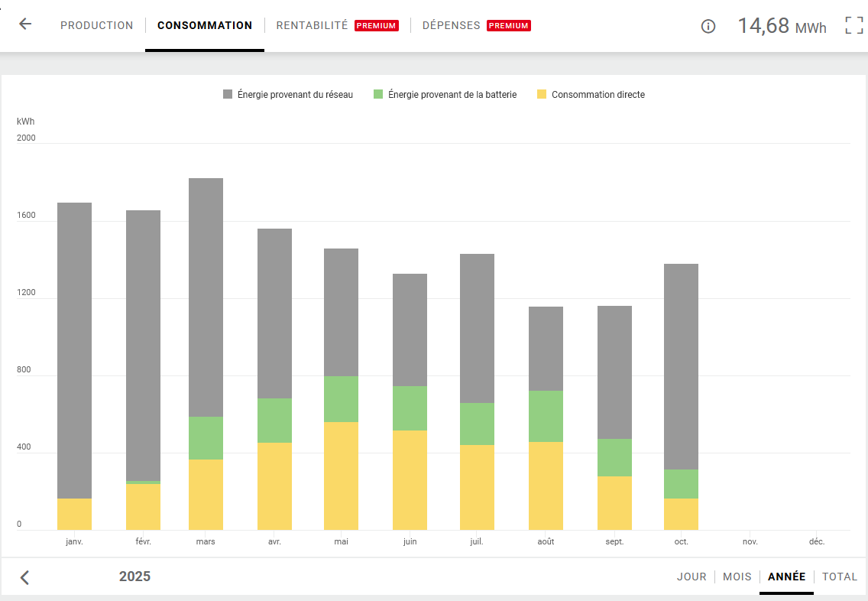Click the PREMIUM badge beside Dépenses
Viewport: 868px width, 601px height.
[508, 26]
